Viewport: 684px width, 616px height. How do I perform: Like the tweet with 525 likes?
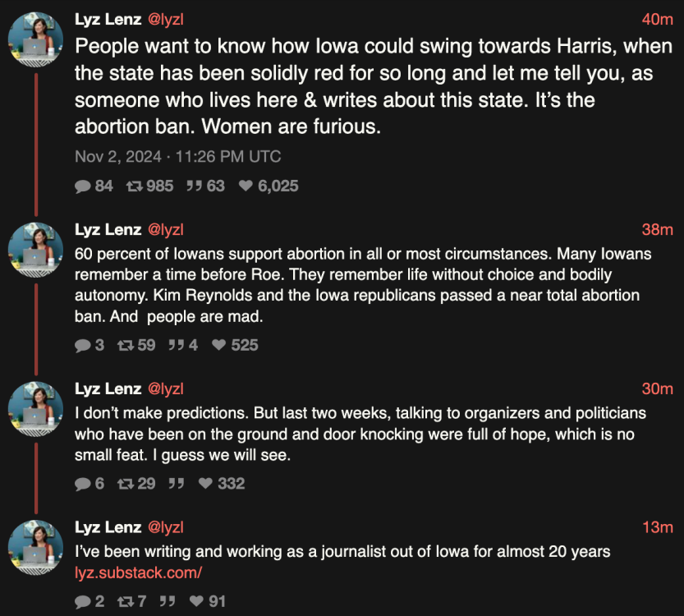(219, 346)
